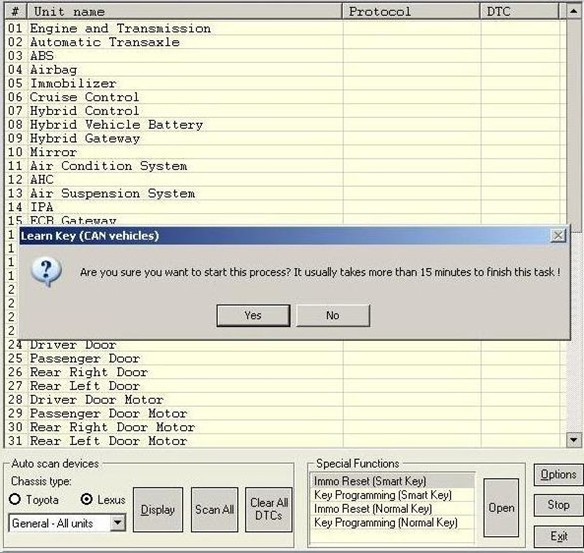The height and width of the screenshot is (553, 584).
Task: Select the Lexus chassis radio button
Action: tap(86, 499)
